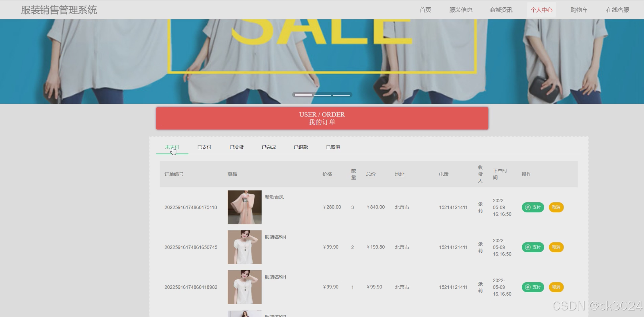
Task: Pay for the 服装名称4 order
Action: (x=533, y=247)
